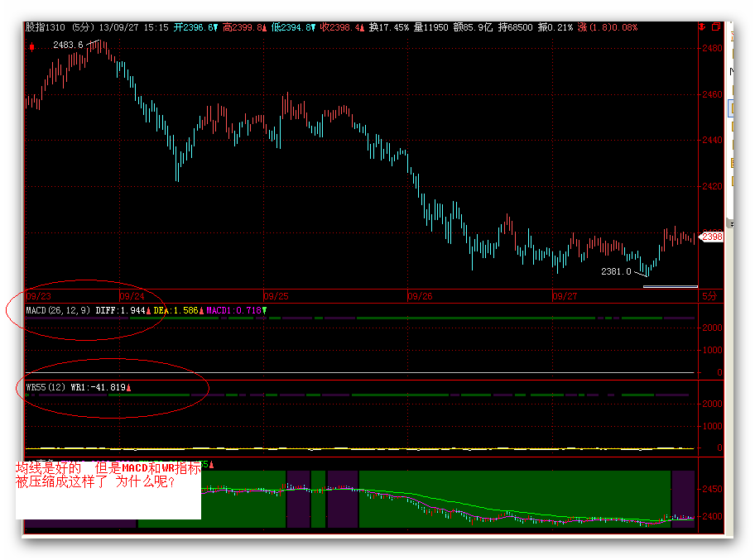This screenshot has height=560, width=755.
Task: Click the 1000 axis label in MACD panel
Action: [x=712, y=350]
